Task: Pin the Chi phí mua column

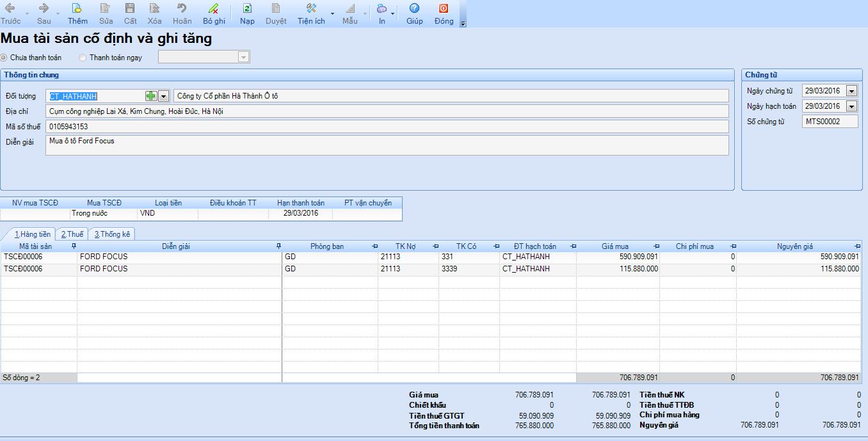Action: [x=733, y=246]
